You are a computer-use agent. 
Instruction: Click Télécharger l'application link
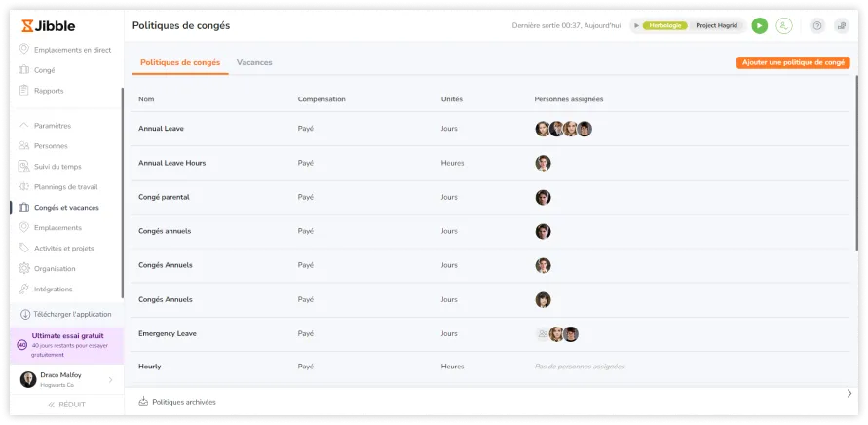click(70, 315)
